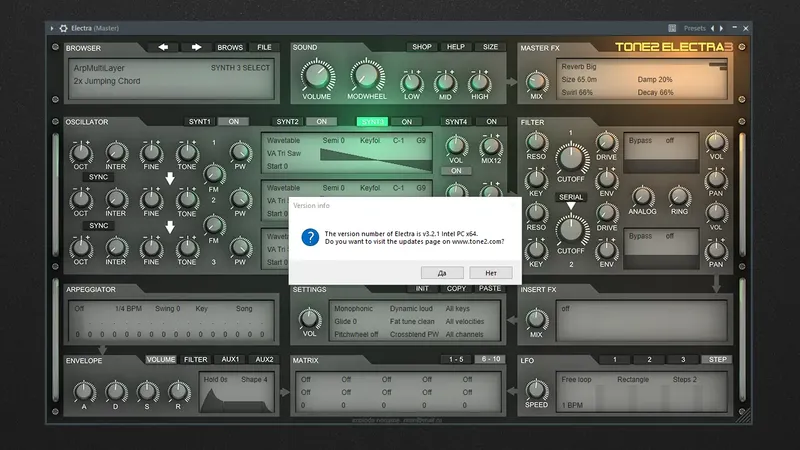Click the SIZE button

pyautogui.click(x=490, y=46)
